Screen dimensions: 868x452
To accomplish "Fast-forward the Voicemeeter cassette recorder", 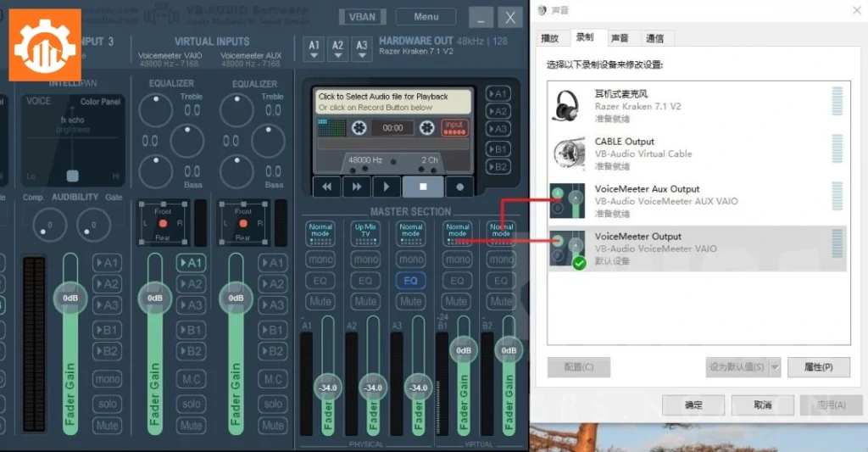I will pyautogui.click(x=357, y=187).
